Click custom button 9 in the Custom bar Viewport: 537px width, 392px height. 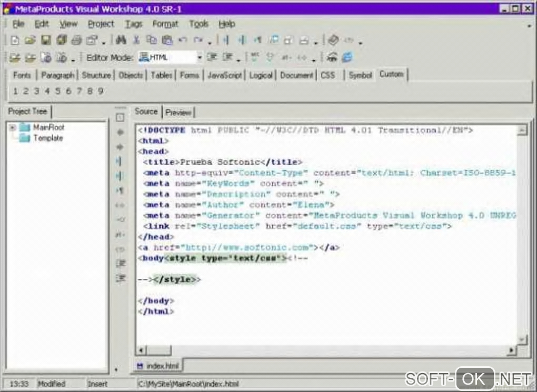101,91
